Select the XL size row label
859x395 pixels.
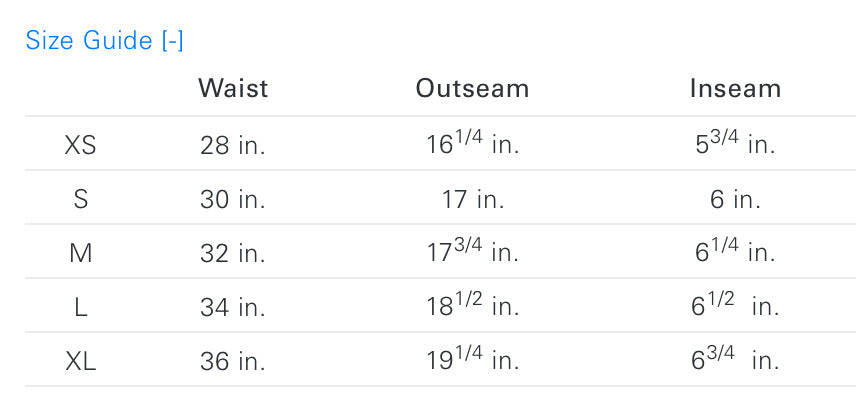tap(81, 361)
